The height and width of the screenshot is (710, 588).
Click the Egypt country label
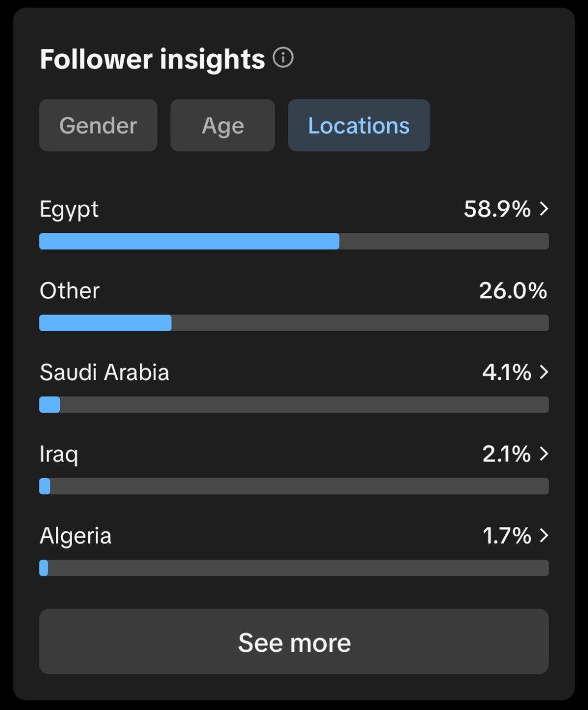69,210
